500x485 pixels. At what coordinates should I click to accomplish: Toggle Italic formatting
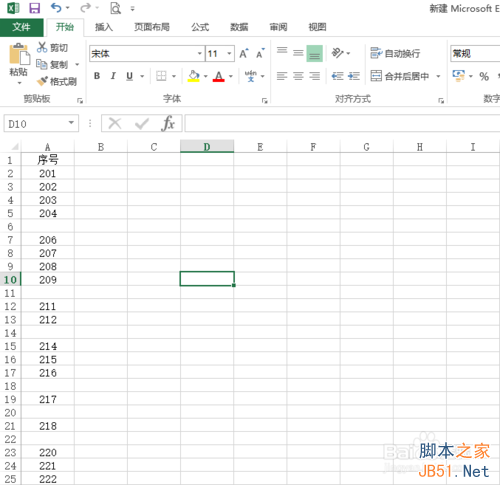click(113, 76)
